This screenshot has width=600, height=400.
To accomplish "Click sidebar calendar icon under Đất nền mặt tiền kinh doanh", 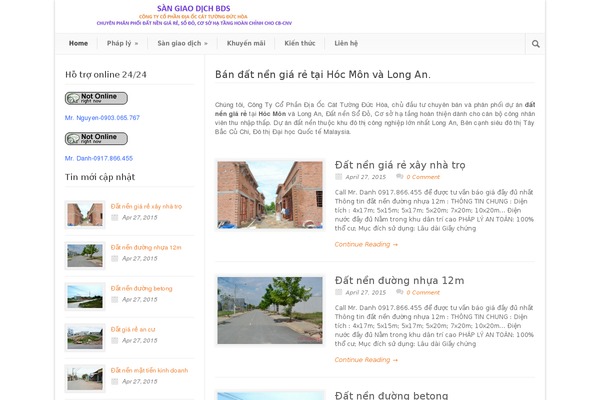I will point(114,381).
